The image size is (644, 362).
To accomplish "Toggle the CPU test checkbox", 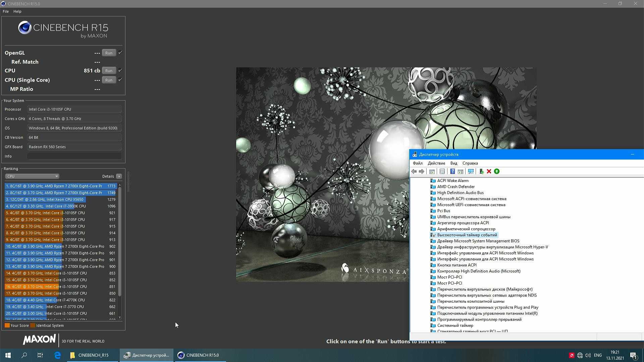I will (120, 70).
